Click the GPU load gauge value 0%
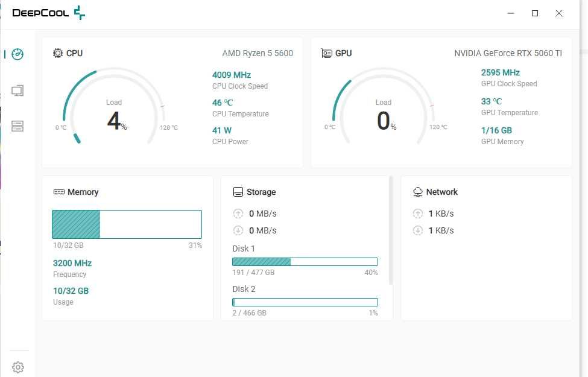 click(x=386, y=121)
